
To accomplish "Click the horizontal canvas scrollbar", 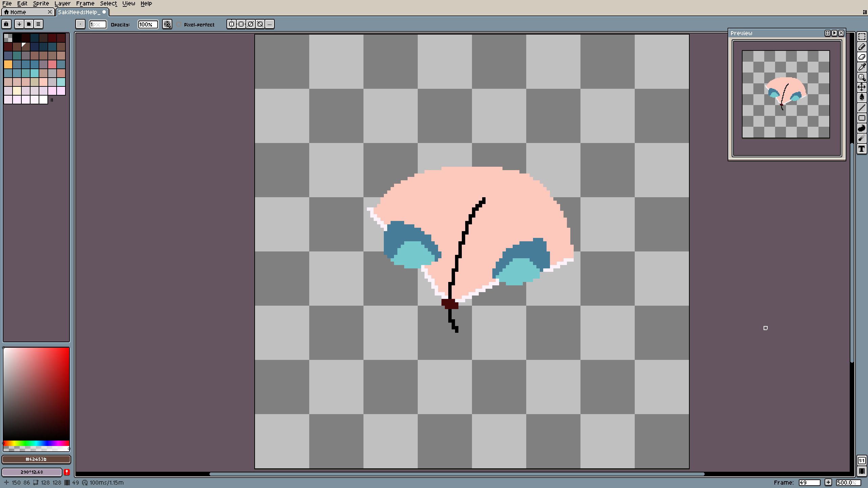I will [x=457, y=474].
